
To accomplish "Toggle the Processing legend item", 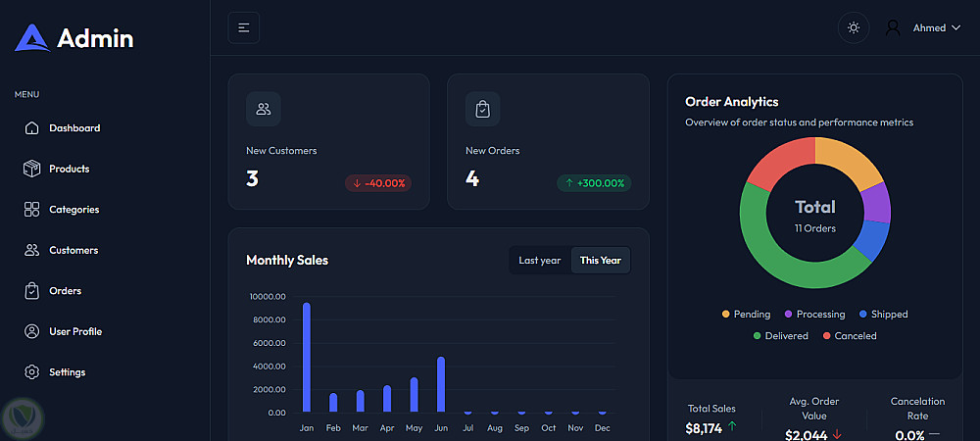I will [x=815, y=315].
